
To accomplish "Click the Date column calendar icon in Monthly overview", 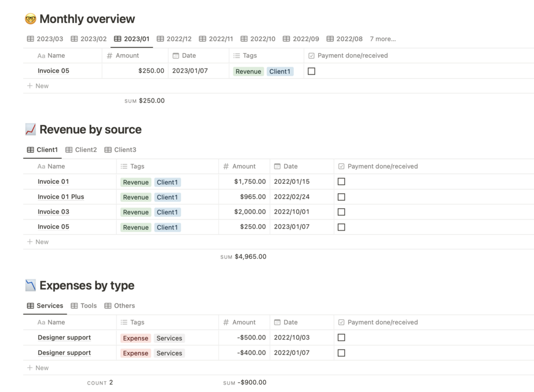I will pyautogui.click(x=176, y=56).
